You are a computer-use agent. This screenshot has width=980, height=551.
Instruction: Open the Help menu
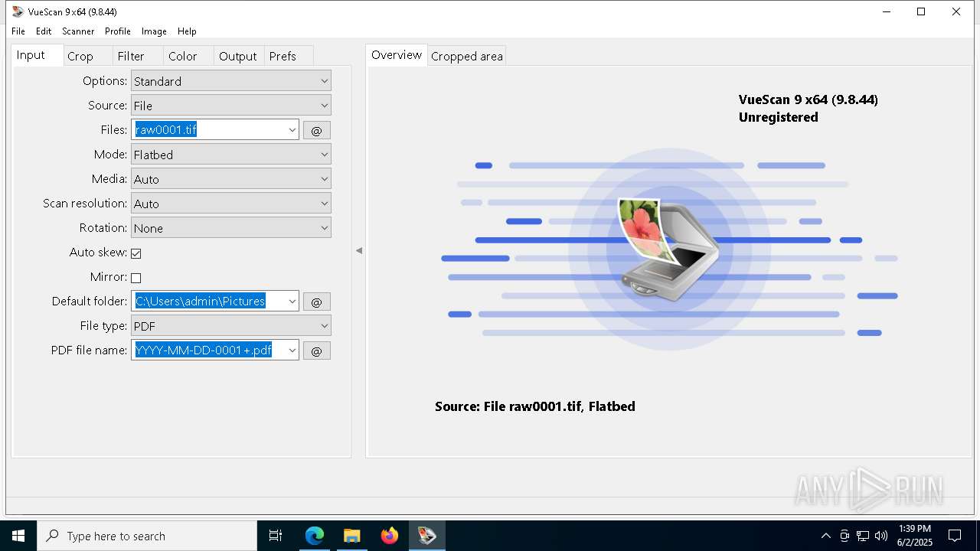[187, 31]
